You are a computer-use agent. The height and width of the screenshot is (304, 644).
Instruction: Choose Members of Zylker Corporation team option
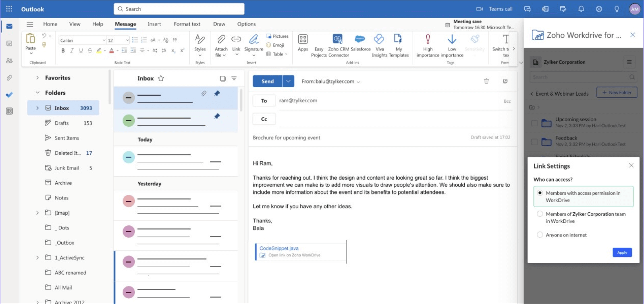(x=540, y=214)
